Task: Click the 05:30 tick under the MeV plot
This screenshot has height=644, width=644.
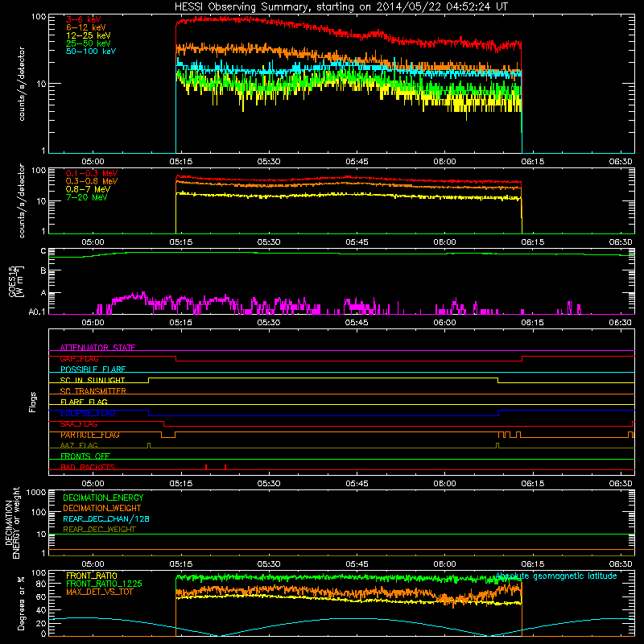Action: point(269,242)
